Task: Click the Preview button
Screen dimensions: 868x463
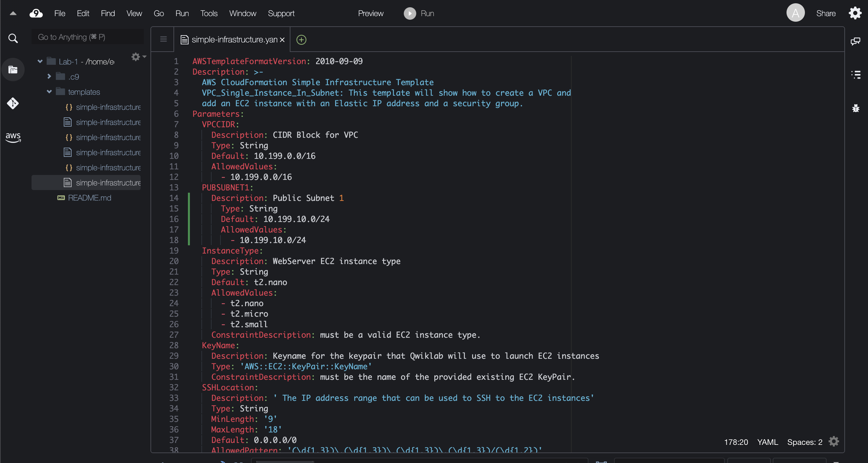Action: (371, 13)
